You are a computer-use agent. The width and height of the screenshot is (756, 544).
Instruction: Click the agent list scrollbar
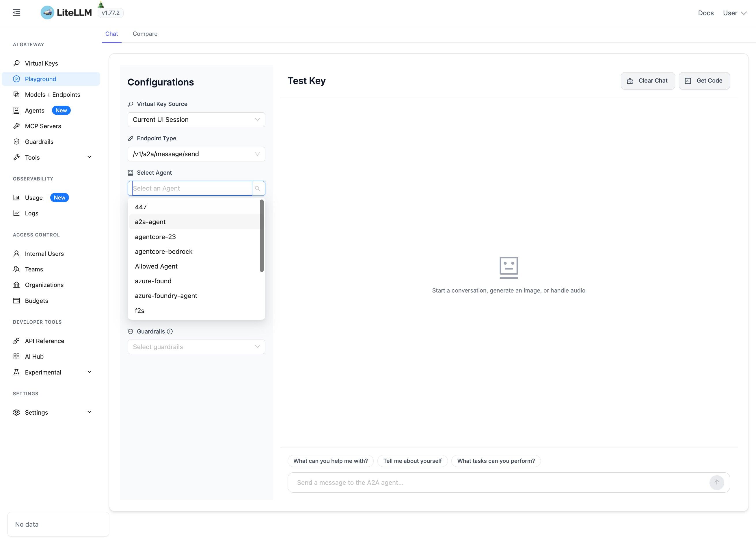[x=262, y=235]
